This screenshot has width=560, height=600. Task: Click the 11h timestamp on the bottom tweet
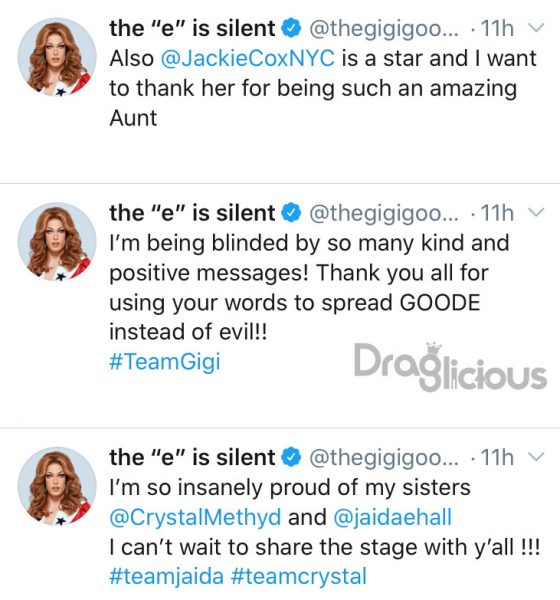(497, 457)
